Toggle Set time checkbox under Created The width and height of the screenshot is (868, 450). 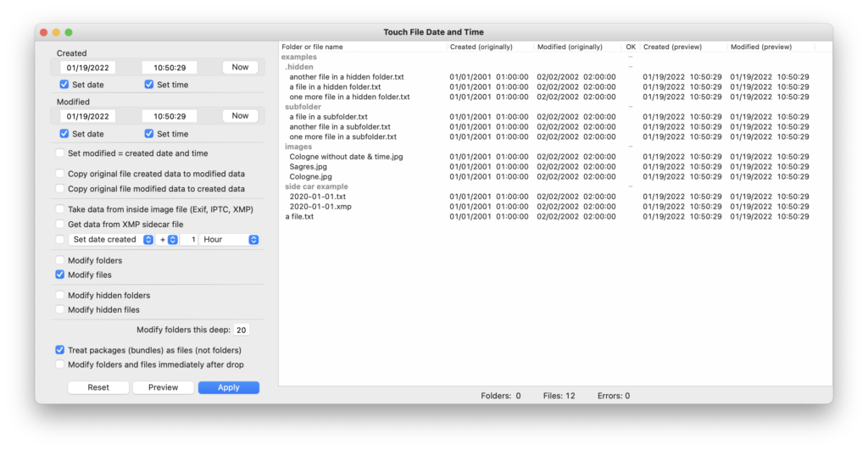point(149,85)
